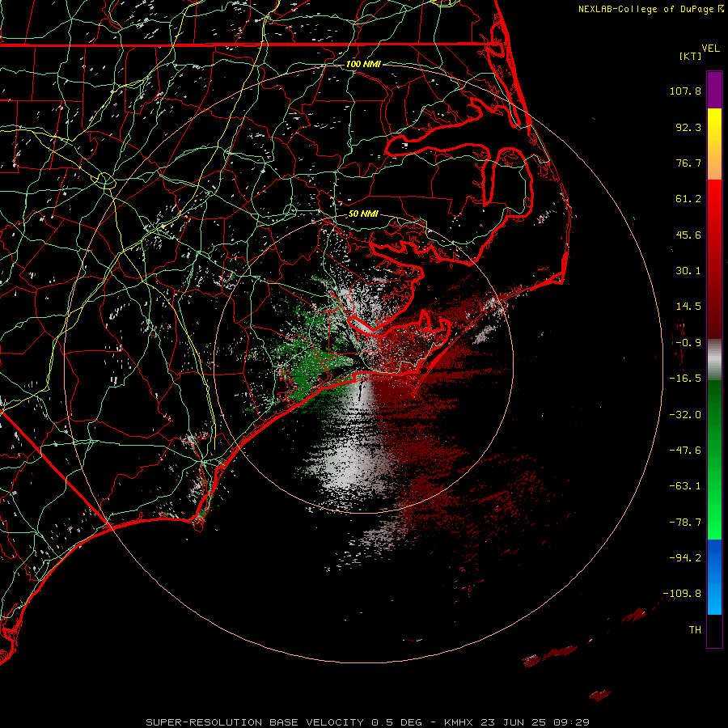This screenshot has width=728, height=728.
Task: Click the KMHX 23 JUN 25 09:29 timestamp
Action: click(x=517, y=722)
